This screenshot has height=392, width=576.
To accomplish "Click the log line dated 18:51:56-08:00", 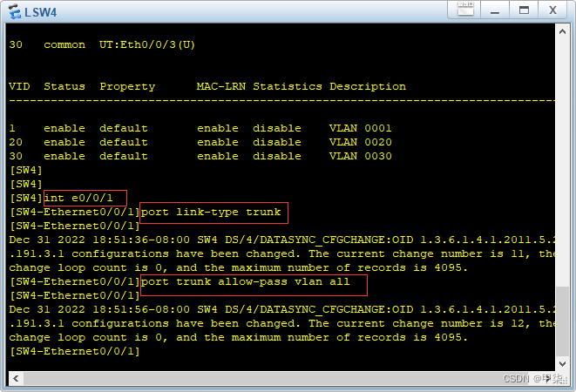I will click(x=282, y=310).
